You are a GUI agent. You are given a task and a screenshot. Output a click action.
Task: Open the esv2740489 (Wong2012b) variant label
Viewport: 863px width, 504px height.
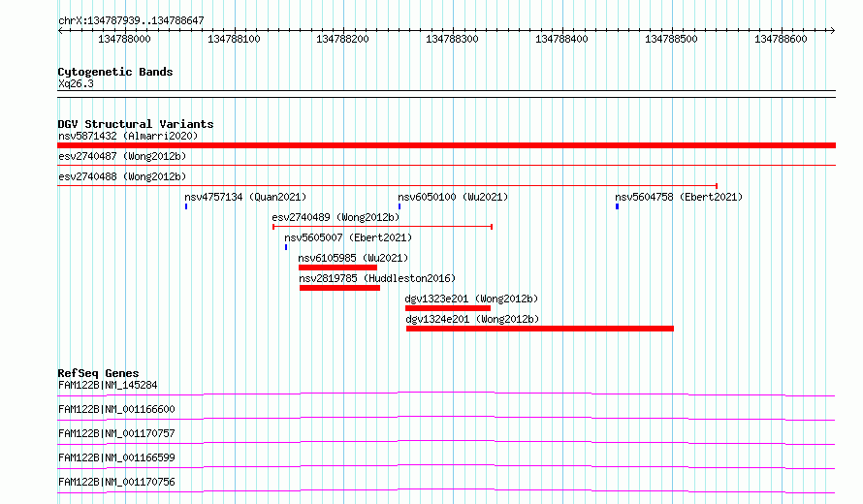click(336, 217)
